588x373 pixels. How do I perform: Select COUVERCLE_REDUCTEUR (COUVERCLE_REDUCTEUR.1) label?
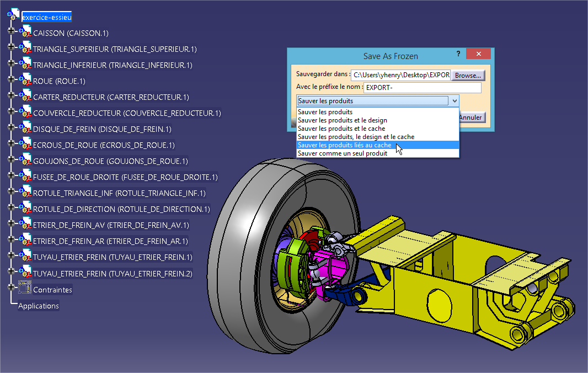tap(127, 113)
